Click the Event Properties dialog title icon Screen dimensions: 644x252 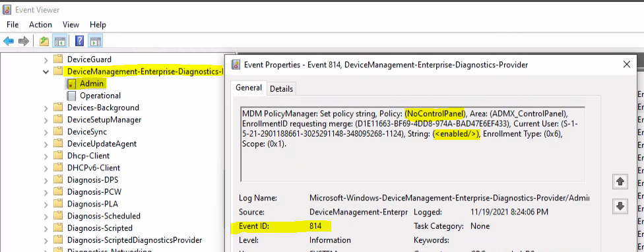coord(236,65)
